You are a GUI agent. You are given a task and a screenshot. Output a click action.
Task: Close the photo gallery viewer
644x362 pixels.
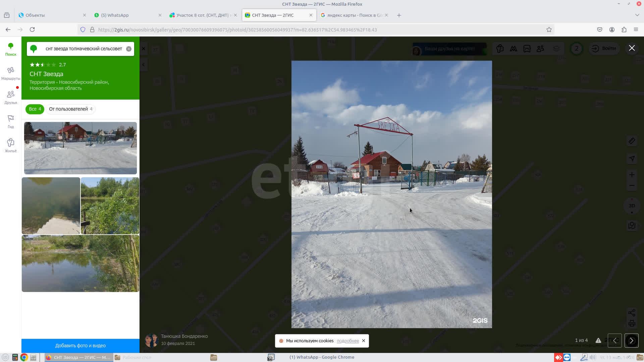click(632, 48)
